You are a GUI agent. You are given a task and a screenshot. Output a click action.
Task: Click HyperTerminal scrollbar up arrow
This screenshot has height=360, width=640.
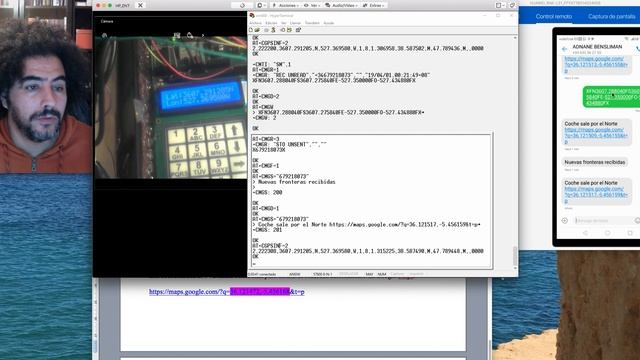click(x=515, y=38)
